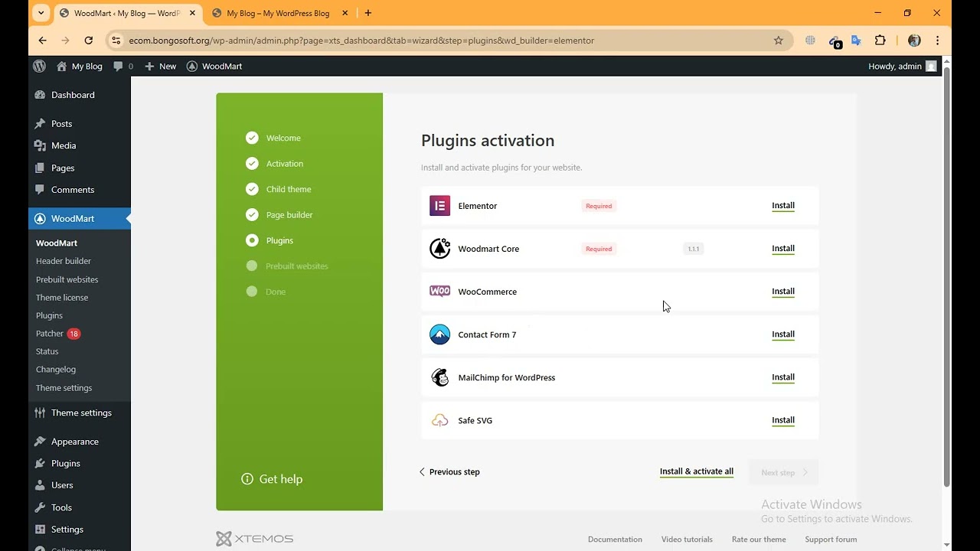Click the WordPress logo in admin bar
This screenshot has width=980, height=551.
tap(39, 67)
